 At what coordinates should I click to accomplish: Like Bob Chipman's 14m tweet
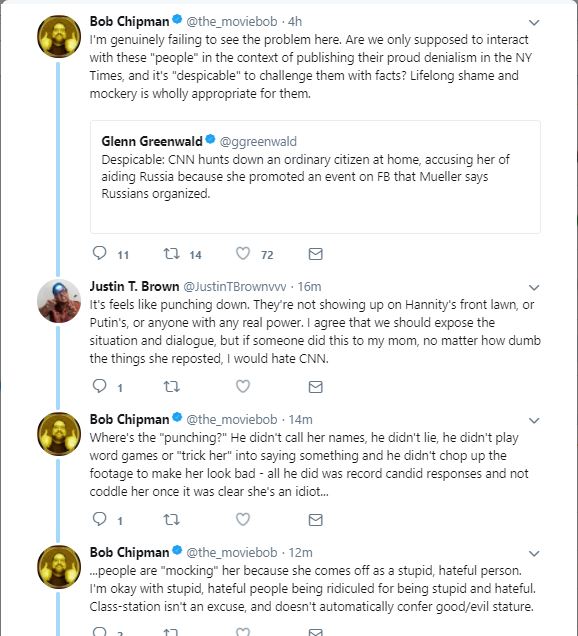click(x=243, y=519)
